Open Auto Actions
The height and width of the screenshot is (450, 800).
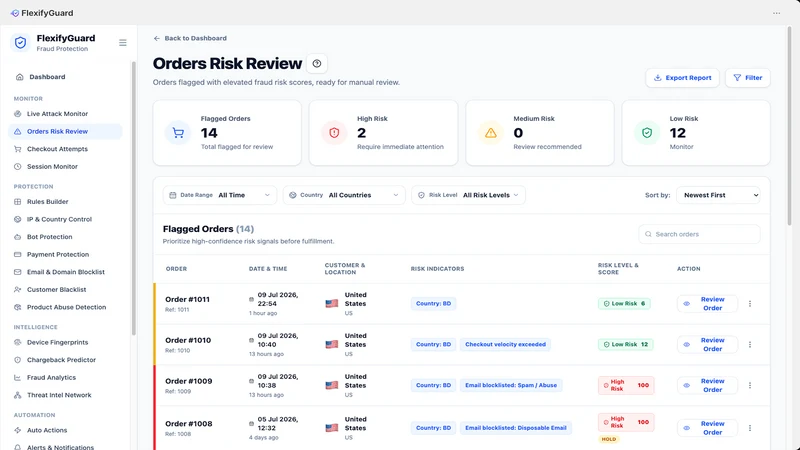[x=65, y=431]
